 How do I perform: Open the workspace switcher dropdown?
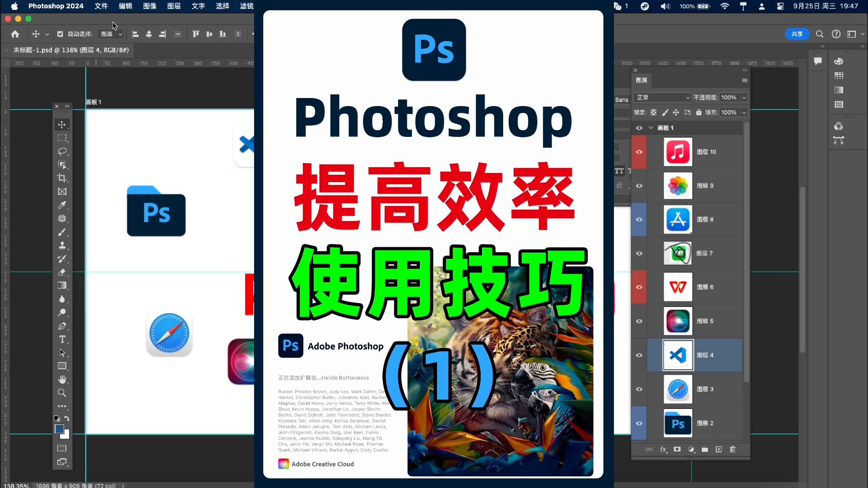(855, 34)
